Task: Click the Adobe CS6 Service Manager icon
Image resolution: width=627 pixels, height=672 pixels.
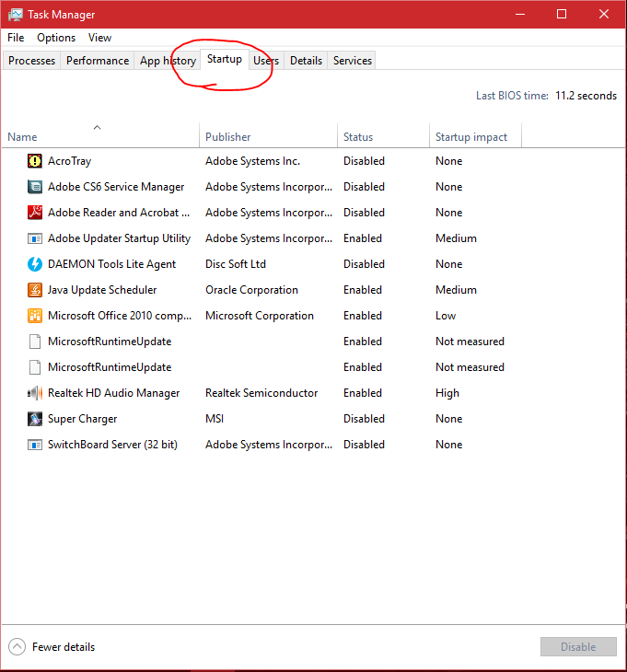Action: (x=35, y=187)
